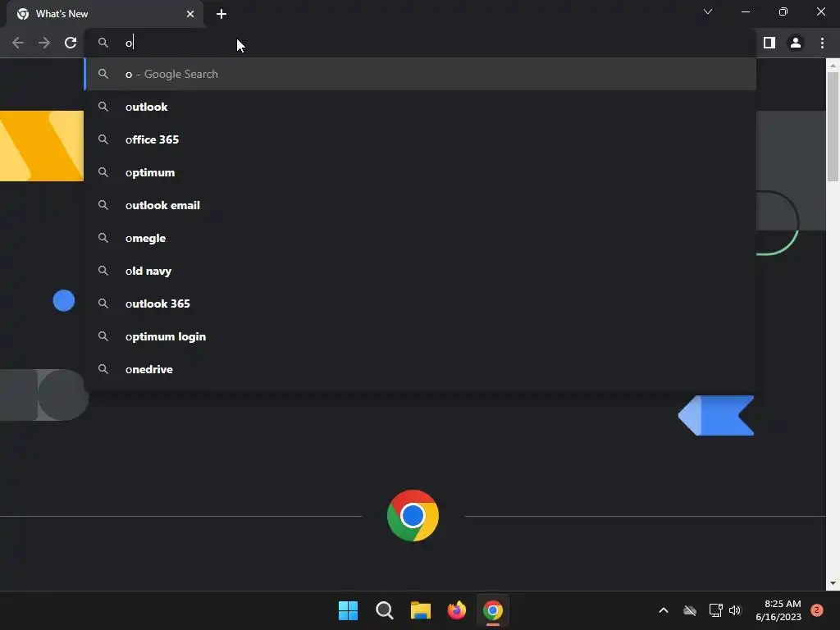Expand the tab search chevron
The width and height of the screenshot is (840, 630).
pos(708,11)
